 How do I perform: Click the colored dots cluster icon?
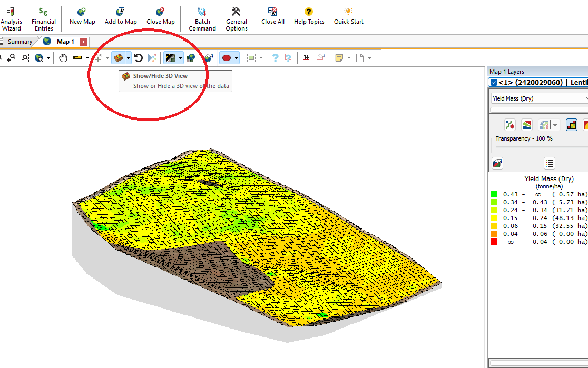[x=152, y=58]
